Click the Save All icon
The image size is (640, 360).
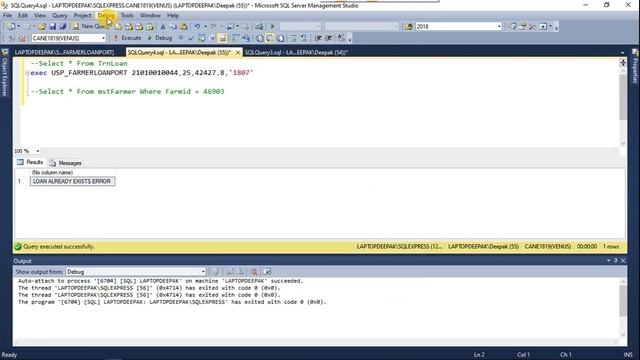click(62, 27)
